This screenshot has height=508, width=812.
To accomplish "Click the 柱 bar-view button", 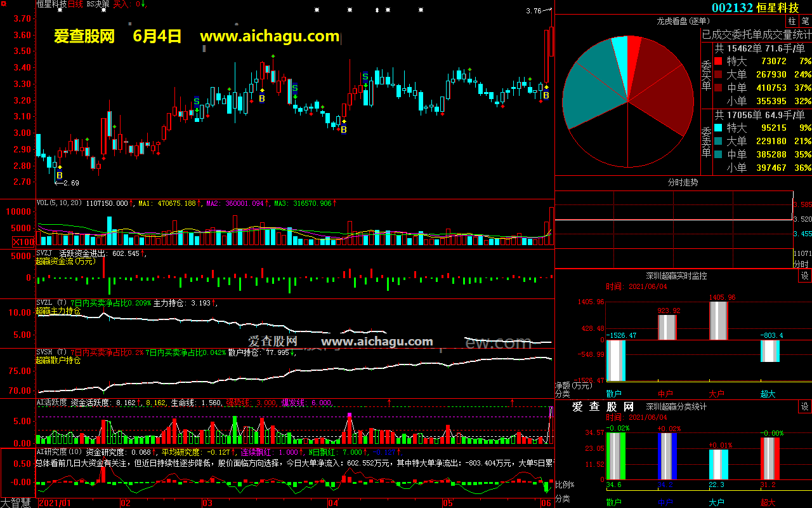I will point(792,21).
